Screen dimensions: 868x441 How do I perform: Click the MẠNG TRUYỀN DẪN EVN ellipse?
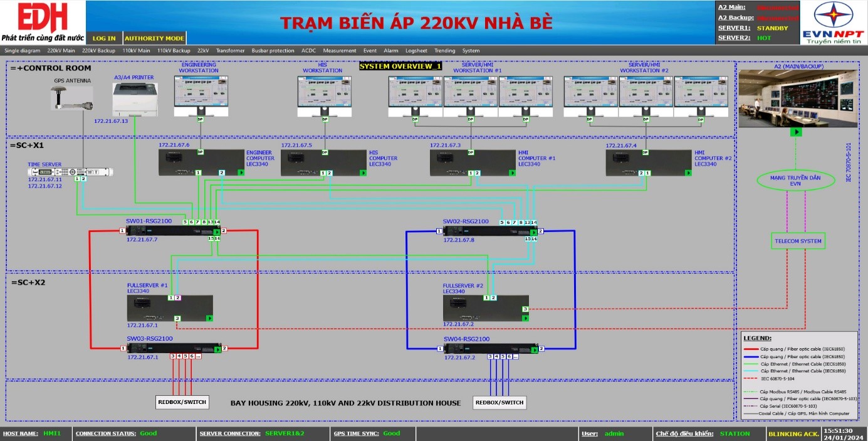[795, 181]
